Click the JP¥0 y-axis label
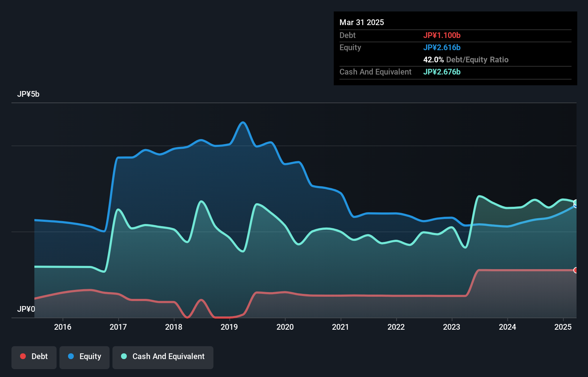This screenshot has height=377, width=588. 26,309
